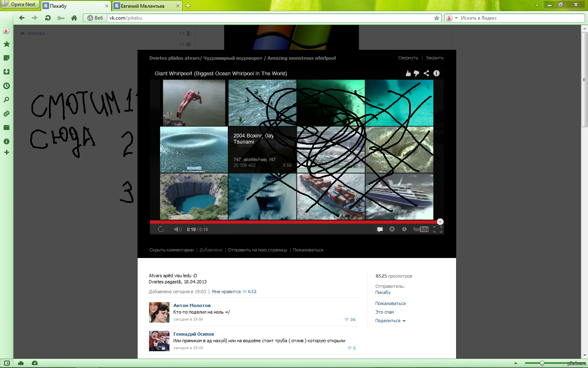Screen dimensions: 588x368
Task: Switch to the Евгений Мелентьев tab
Action: pyautogui.click(x=147, y=6)
